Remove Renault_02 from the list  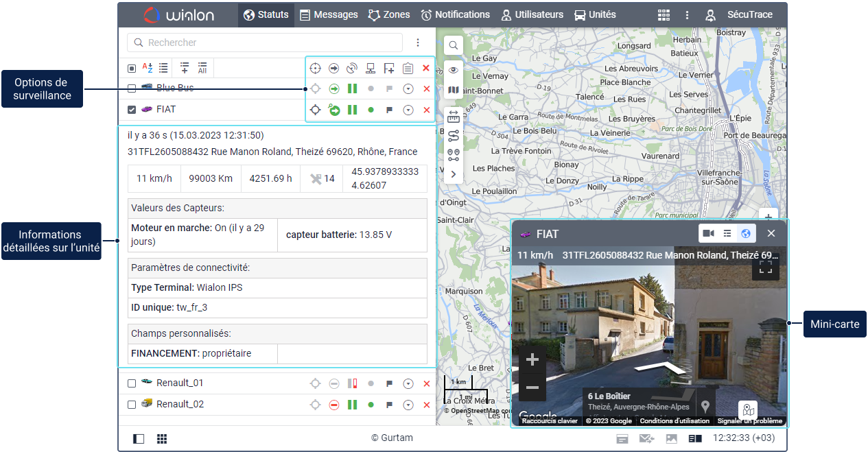(426, 405)
